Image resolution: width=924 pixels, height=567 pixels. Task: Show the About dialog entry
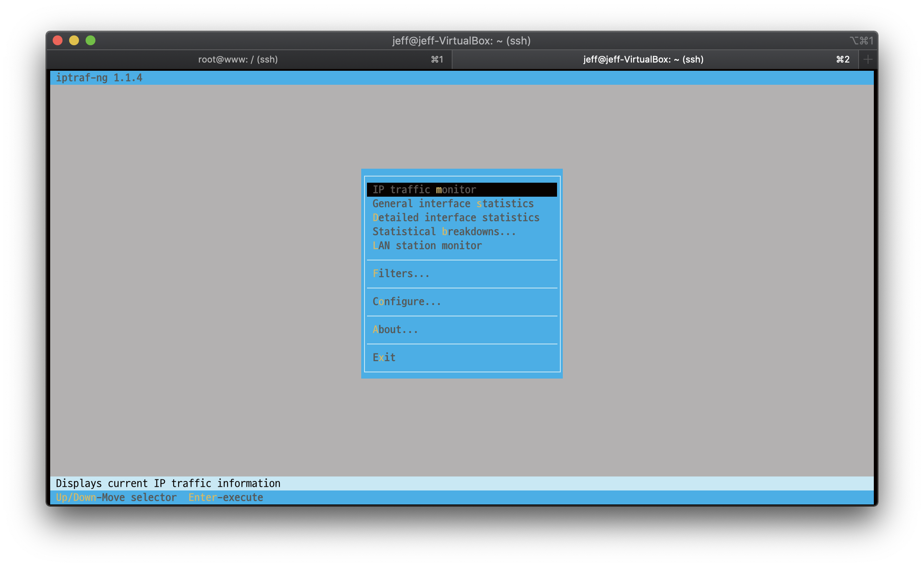[395, 329]
